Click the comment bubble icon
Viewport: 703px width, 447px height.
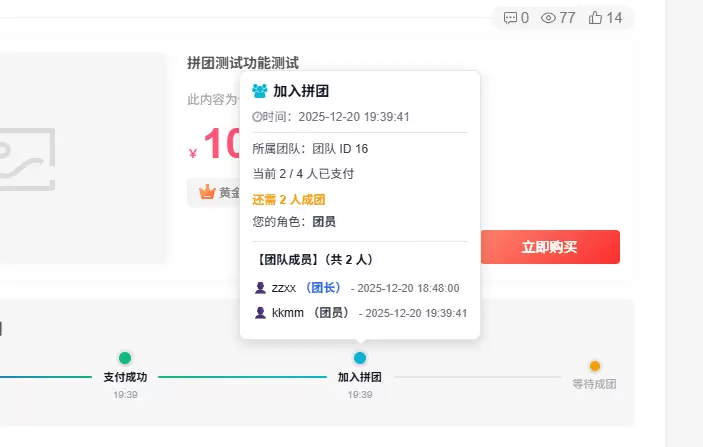pyautogui.click(x=510, y=18)
